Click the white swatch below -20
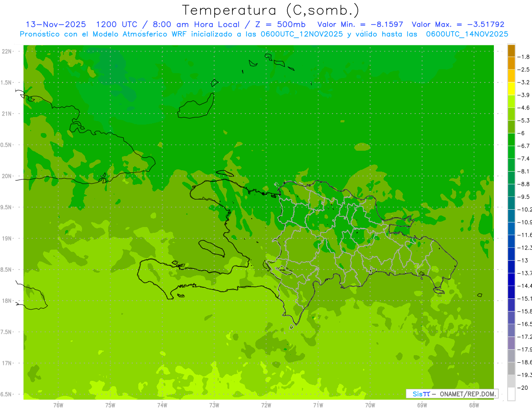 point(511,394)
